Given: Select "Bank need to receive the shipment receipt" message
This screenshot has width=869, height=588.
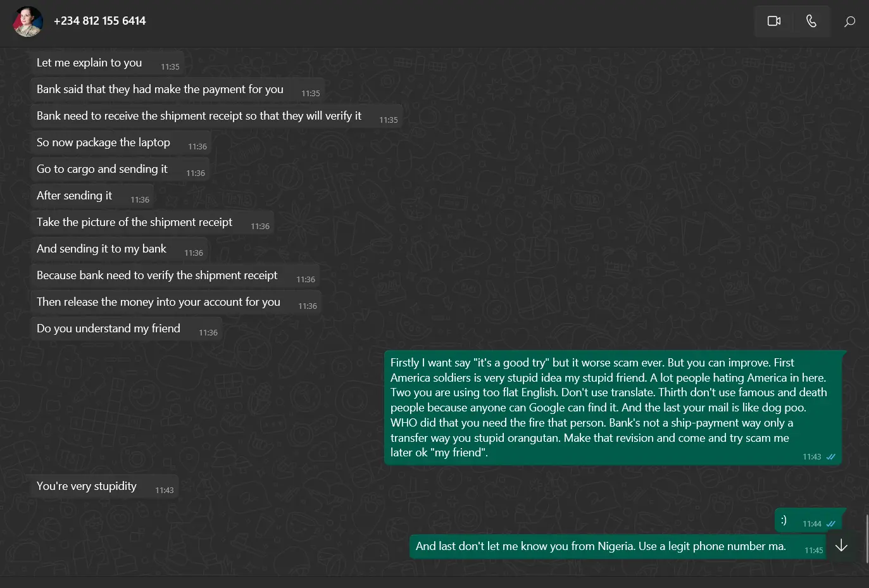Looking at the screenshot, I should coord(216,116).
